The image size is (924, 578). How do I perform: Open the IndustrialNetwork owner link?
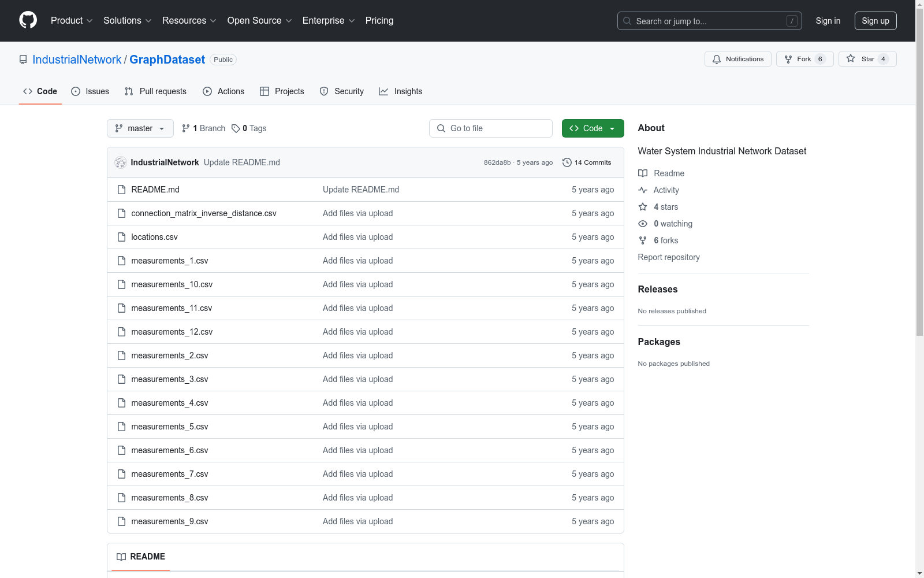tap(77, 60)
